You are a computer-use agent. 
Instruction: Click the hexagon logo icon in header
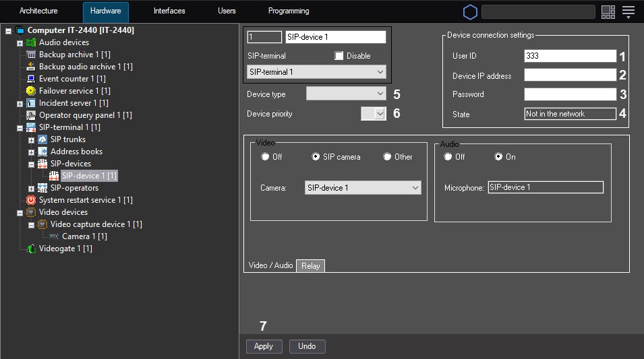pyautogui.click(x=470, y=11)
